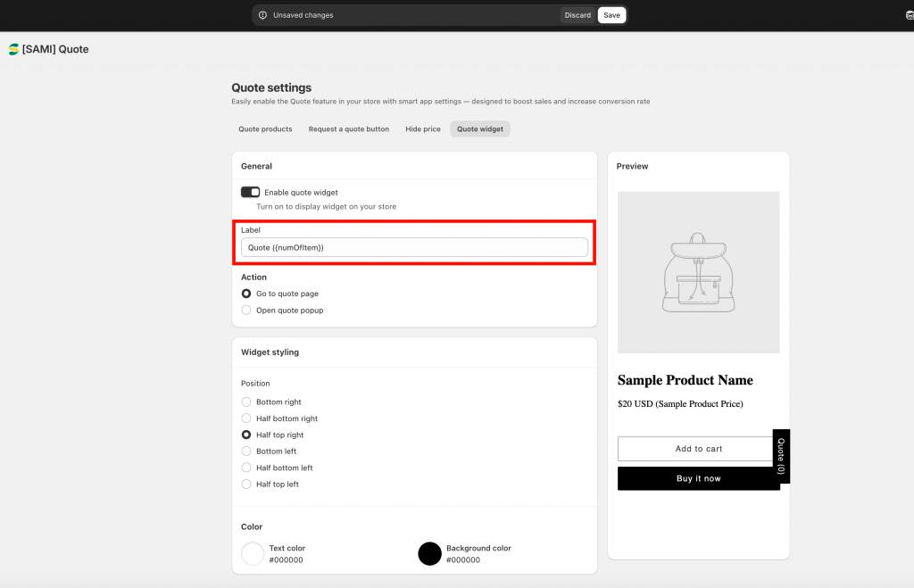Viewport: 914px width, 588px height.
Task: Click the unsaved changes warning icon
Action: click(x=263, y=15)
